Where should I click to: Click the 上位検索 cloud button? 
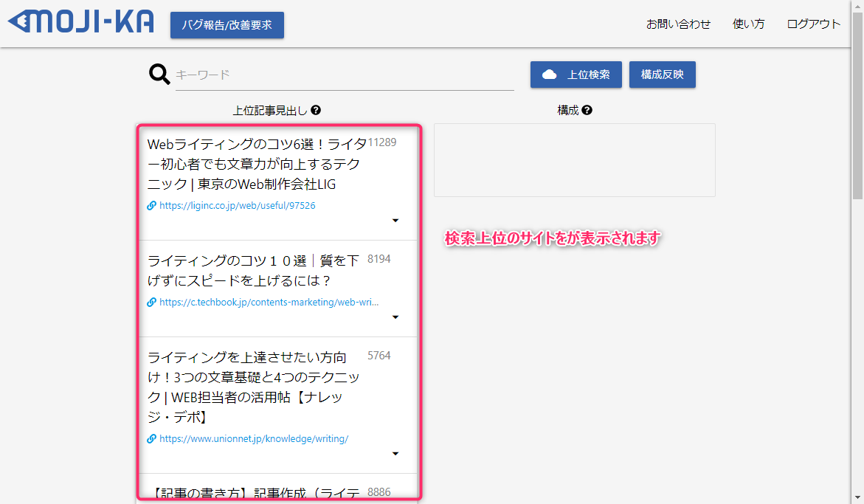576,75
